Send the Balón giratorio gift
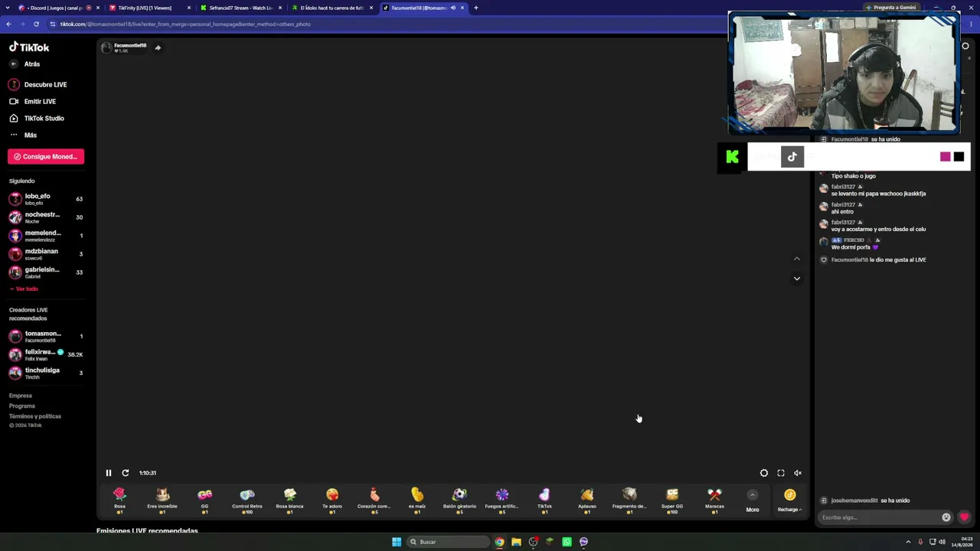Screen dimensions: 980x551 click(459, 500)
